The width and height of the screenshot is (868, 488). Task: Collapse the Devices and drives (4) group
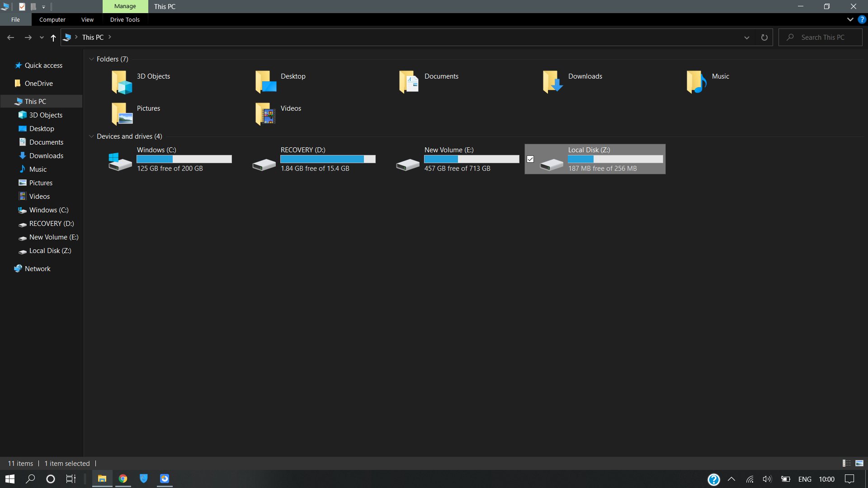[x=91, y=136]
